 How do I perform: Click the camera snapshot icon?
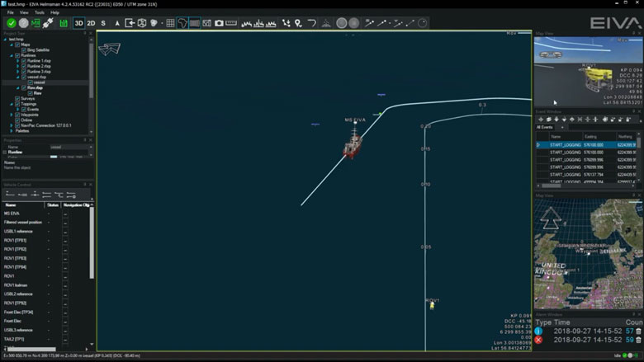[x=219, y=23]
